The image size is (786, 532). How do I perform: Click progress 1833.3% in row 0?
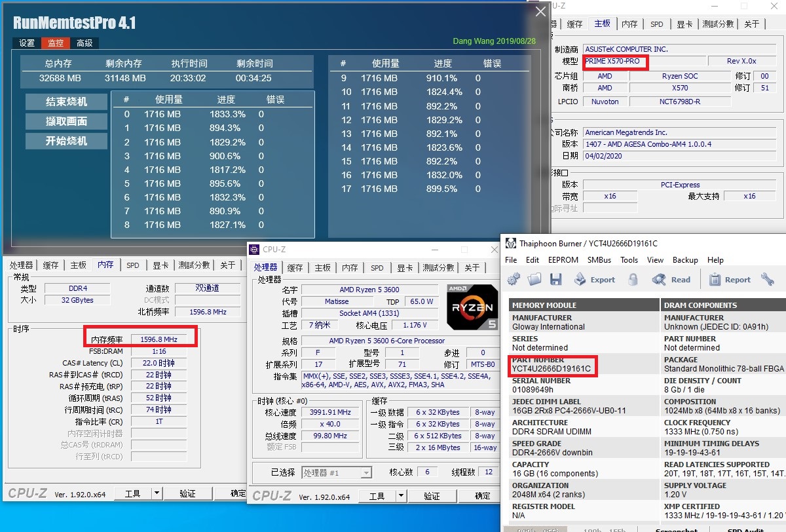coord(228,114)
